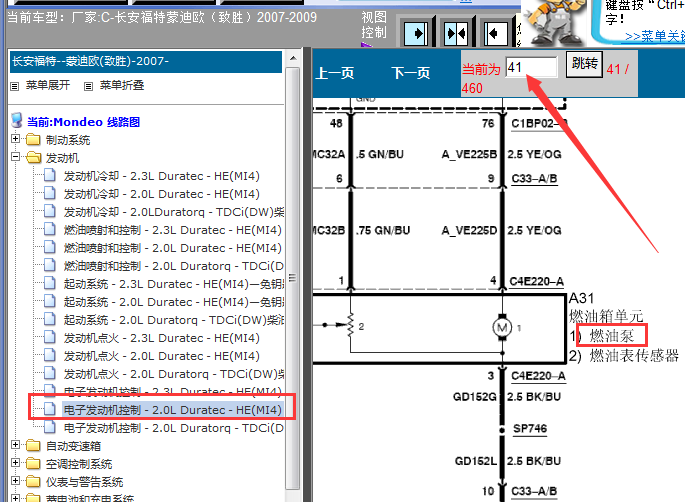685x502 pixels.
Task: Open 燃油喷射和控制 - 2.0L Duratec - HE(MI4)
Action: coord(173,248)
